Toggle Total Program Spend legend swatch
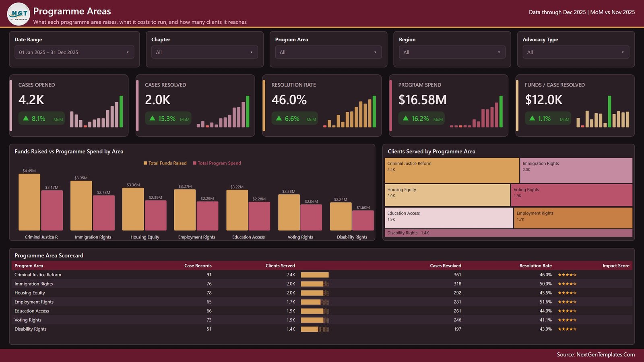This screenshot has width=644, height=362. [x=195, y=163]
